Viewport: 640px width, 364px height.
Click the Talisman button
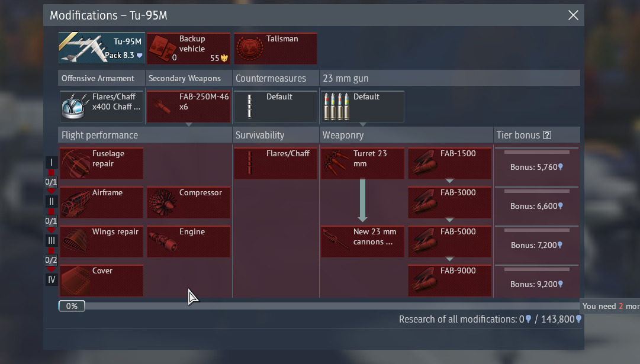pyautogui.click(x=275, y=49)
